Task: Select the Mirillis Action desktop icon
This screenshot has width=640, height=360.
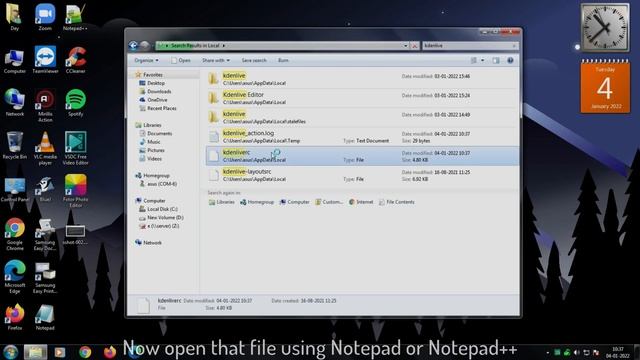Action: click(45, 106)
